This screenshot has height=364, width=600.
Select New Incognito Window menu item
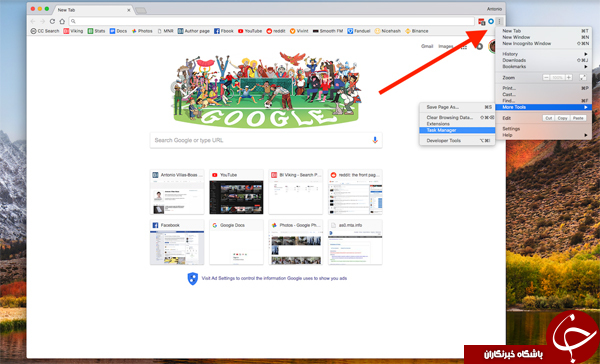point(543,44)
